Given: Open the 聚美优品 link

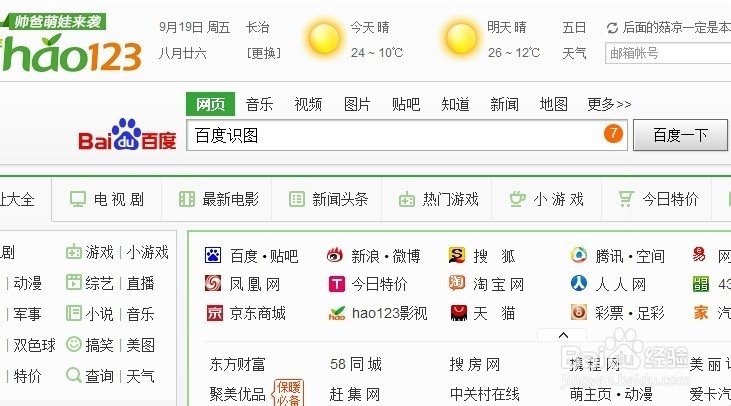Looking at the screenshot, I should pyautogui.click(x=237, y=394).
